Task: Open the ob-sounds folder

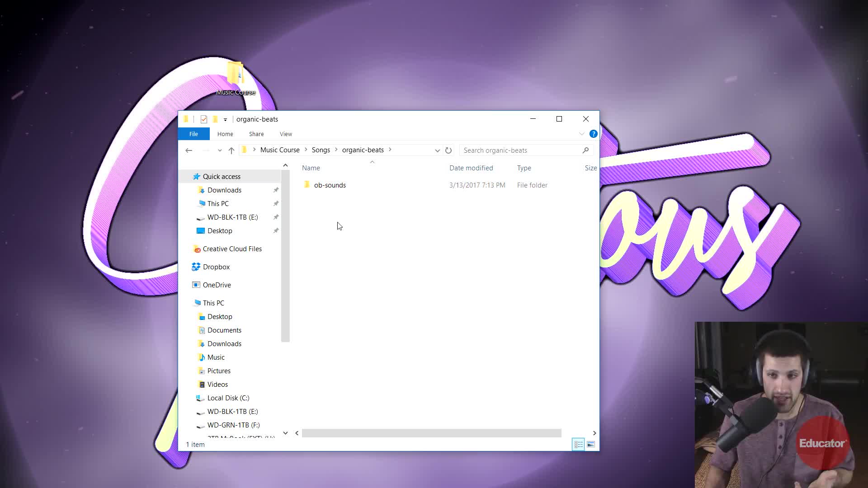Action: pos(330,185)
